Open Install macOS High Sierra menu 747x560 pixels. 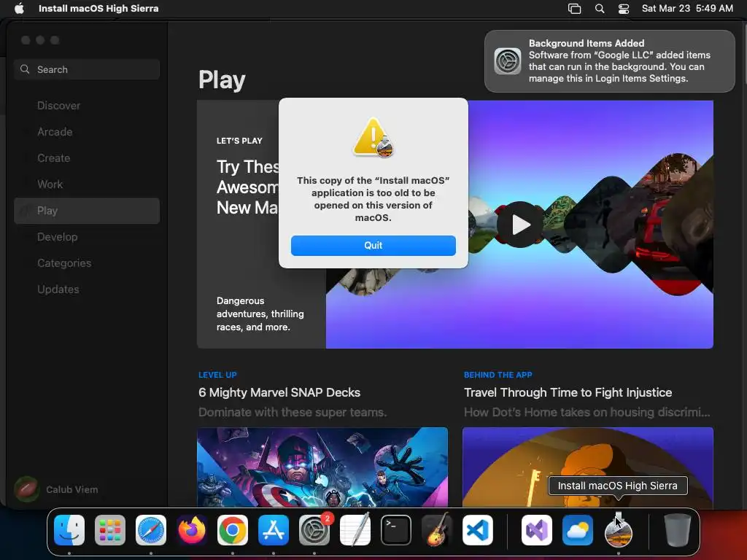(98, 9)
